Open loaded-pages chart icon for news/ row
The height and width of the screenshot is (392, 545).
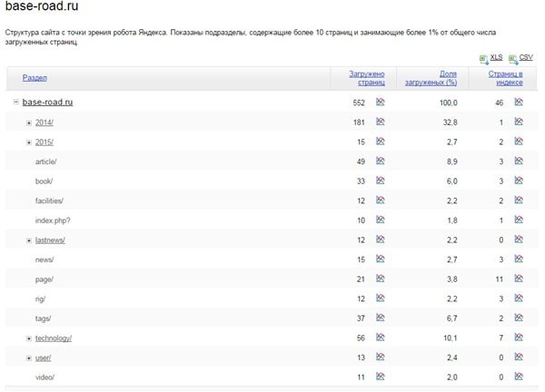click(381, 260)
